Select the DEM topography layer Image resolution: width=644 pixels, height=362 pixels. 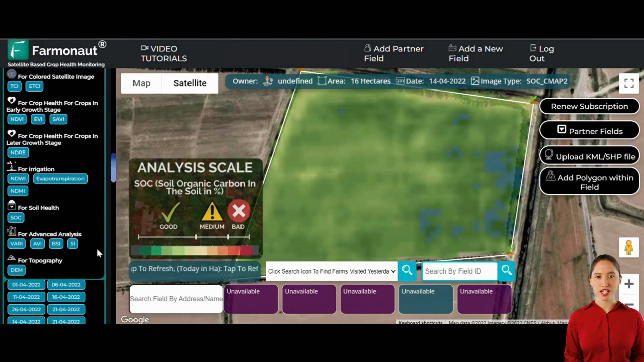click(x=16, y=270)
